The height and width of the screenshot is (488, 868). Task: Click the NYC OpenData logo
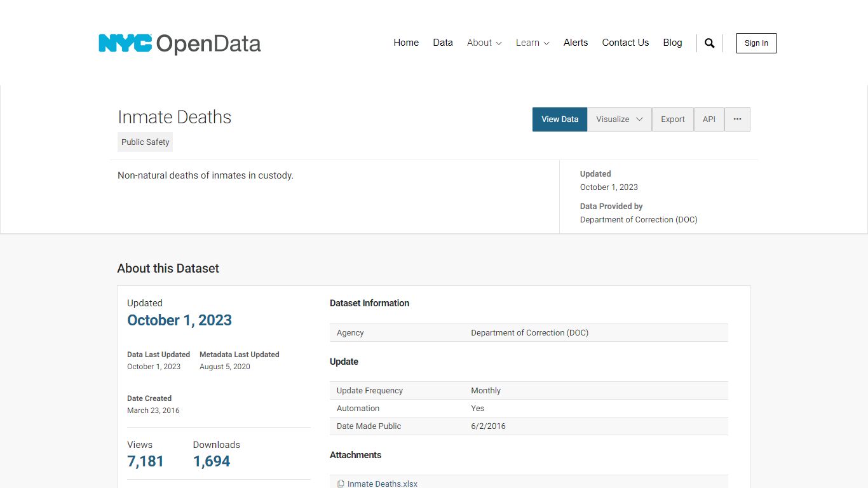(x=180, y=43)
